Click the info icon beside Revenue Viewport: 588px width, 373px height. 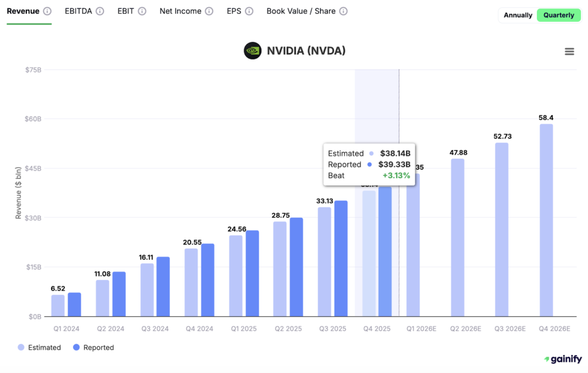coord(47,11)
